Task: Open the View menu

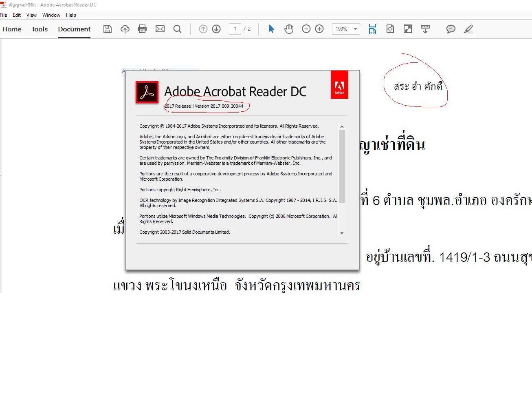Action: pyautogui.click(x=31, y=15)
